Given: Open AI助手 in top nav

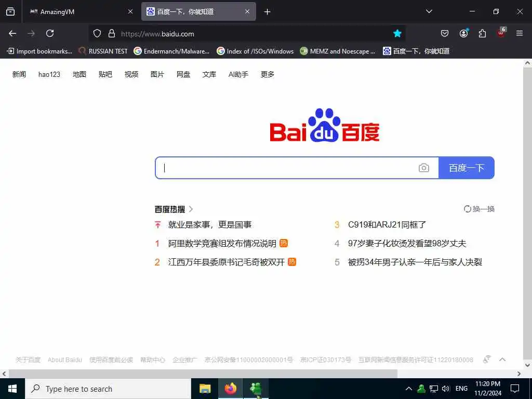Looking at the screenshot, I should tap(238, 74).
